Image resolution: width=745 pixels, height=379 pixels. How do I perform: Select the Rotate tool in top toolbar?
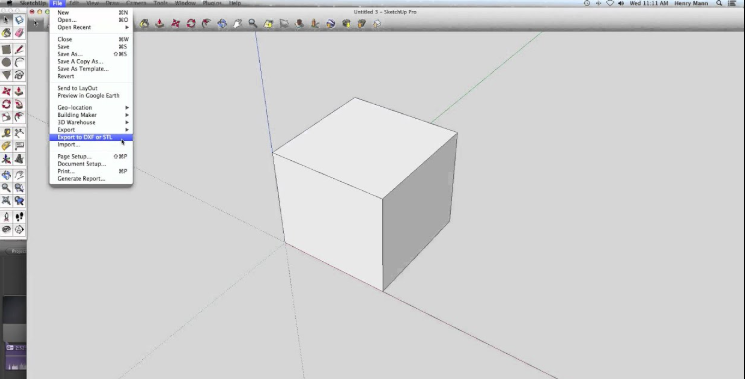point(191,23)
